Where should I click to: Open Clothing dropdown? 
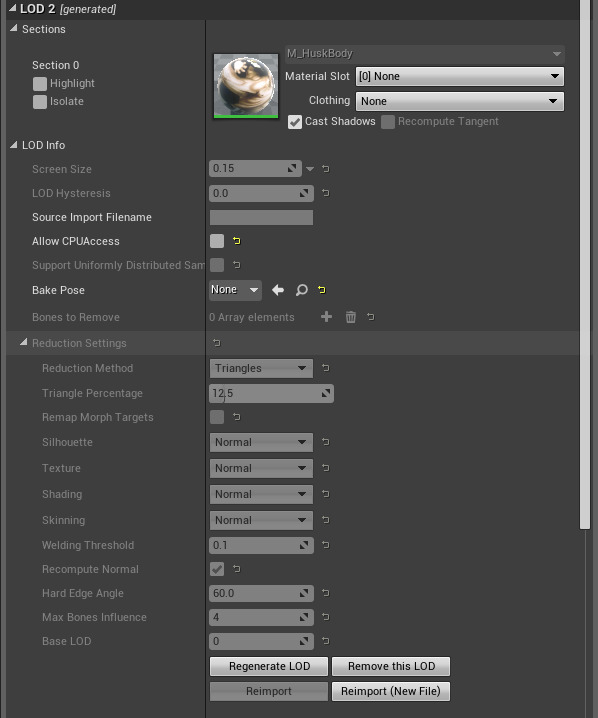click(460, 101)
